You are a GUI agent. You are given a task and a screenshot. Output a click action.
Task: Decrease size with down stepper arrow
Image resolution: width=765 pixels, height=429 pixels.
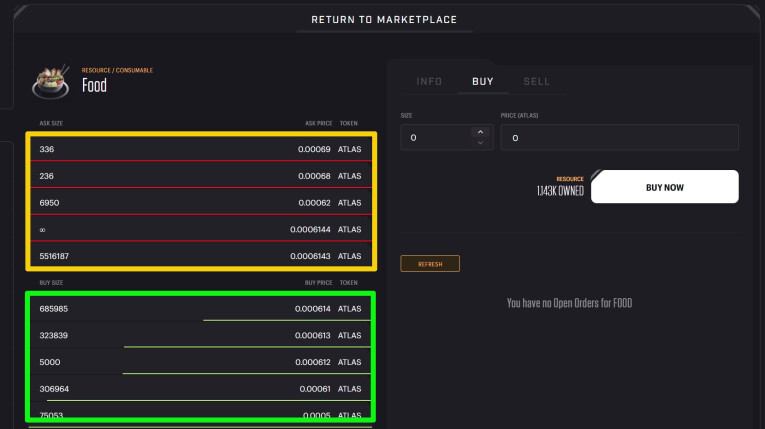point(481,143)
